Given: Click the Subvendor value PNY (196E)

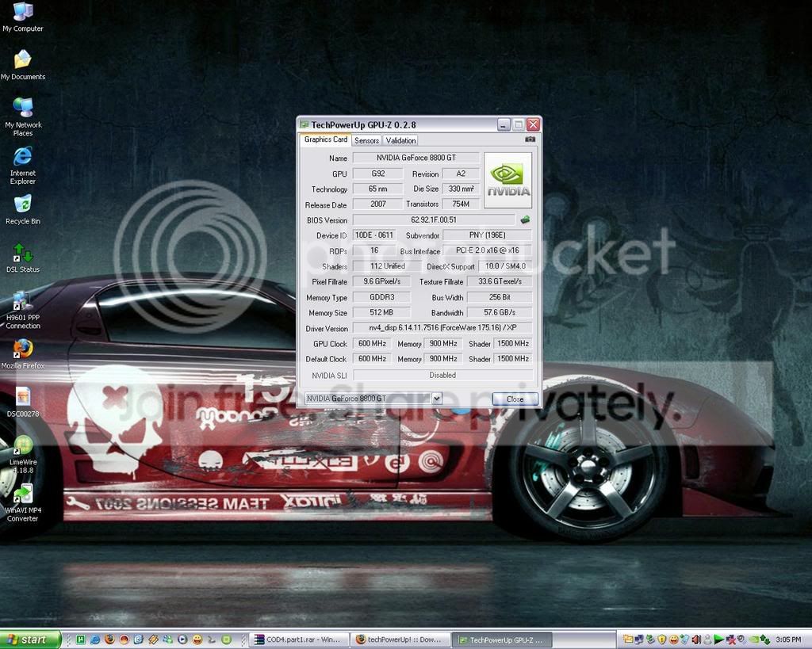Looking at the screenshot, I should [488, 235].
